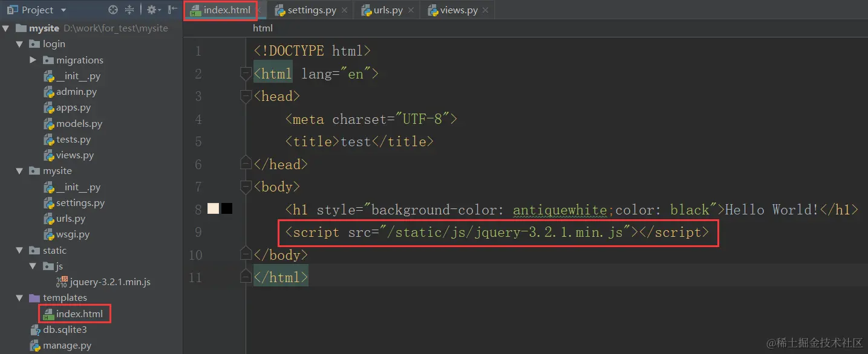The width and height of the screenshot is (868, 354).
Task: Click the Hello World! text on line 8
Action: point(771,210)
